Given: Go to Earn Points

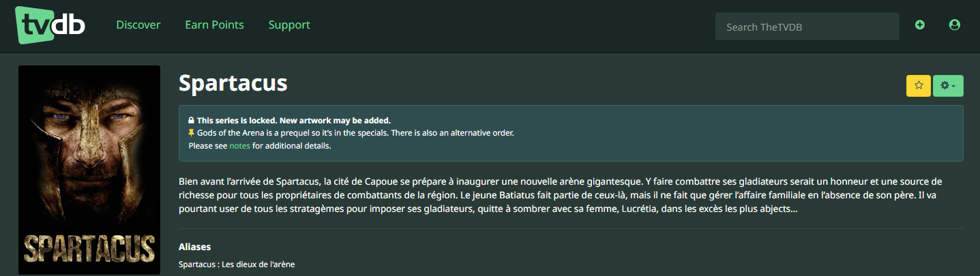Looking at the screenshot, I should coord(214,25).
